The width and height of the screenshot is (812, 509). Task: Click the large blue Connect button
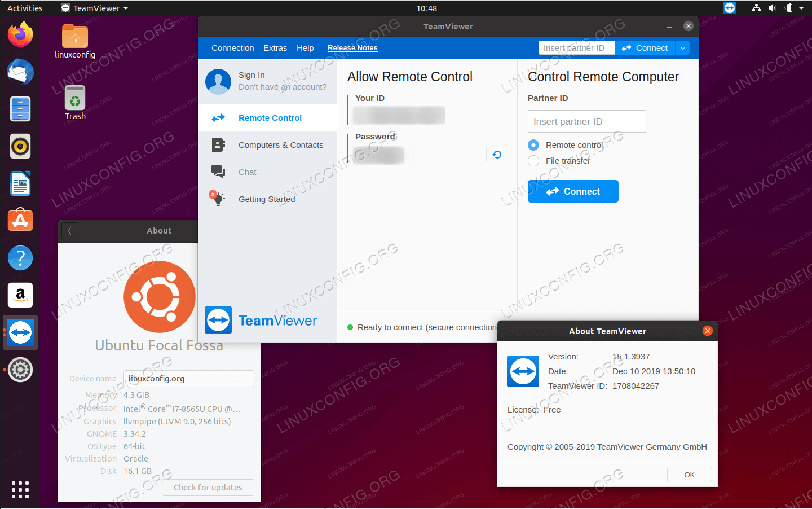click(573, 191)
